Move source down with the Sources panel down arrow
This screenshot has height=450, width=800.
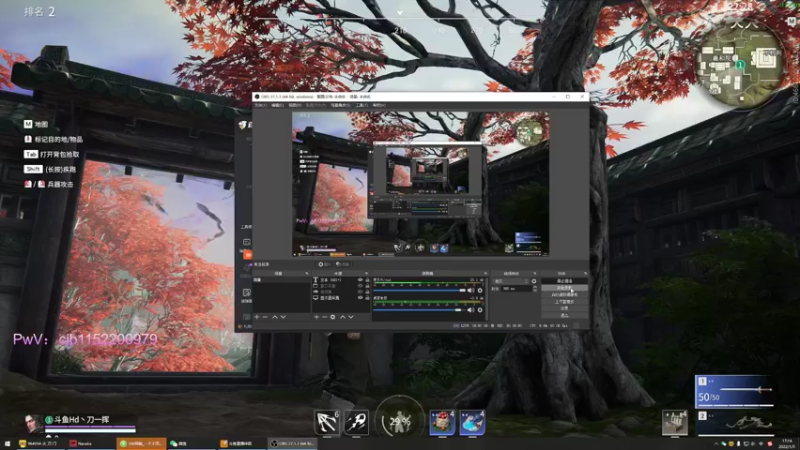[351, 317]
